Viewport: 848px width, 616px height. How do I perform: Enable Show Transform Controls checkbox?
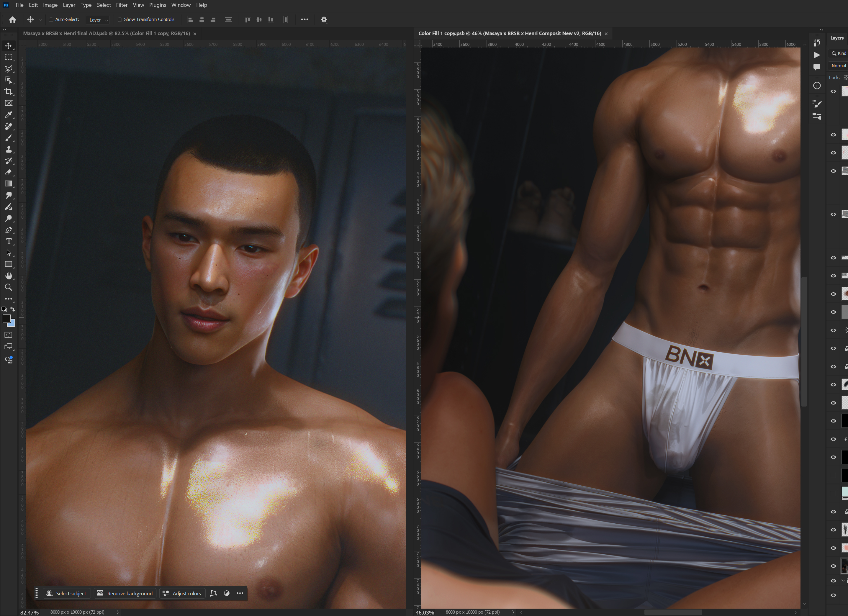[120, 20]
